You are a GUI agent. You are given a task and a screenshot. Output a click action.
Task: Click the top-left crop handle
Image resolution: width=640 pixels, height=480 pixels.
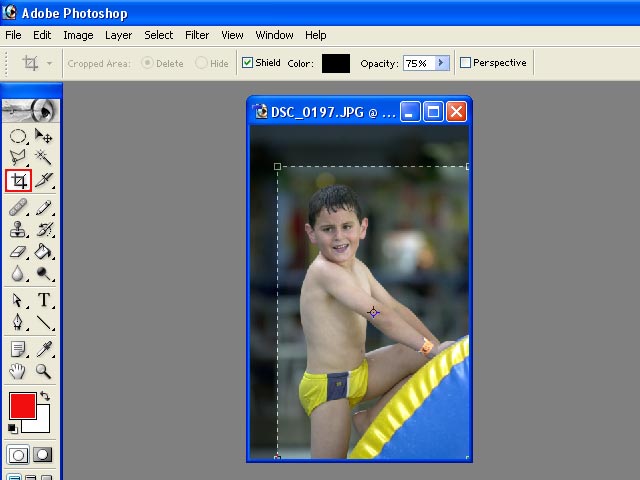278,167
